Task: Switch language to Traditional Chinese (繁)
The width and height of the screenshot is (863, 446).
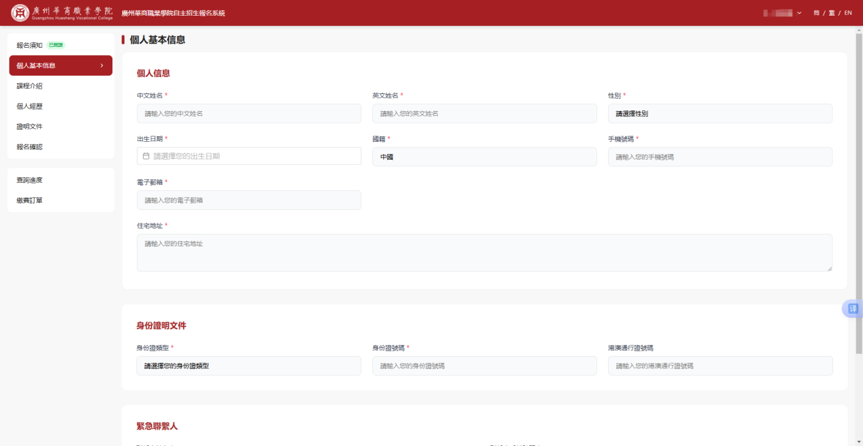Action: point(832,13)
